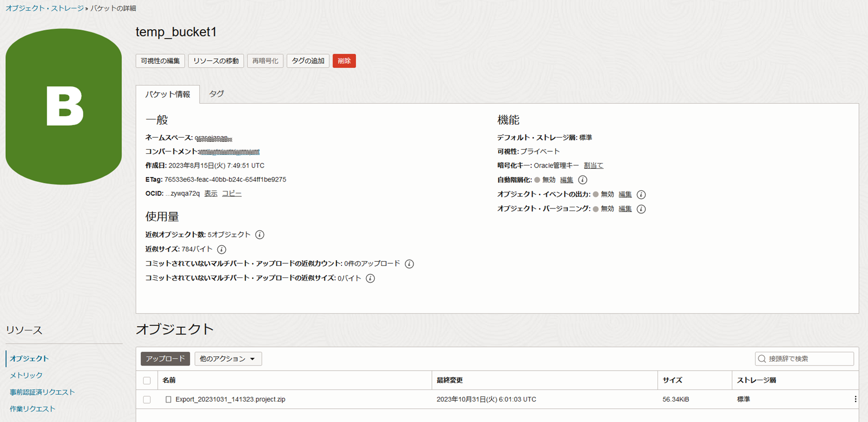Check the box for Export_20231031_141323.project.zip
868x422 pixels.
click(x=147, y=399)
